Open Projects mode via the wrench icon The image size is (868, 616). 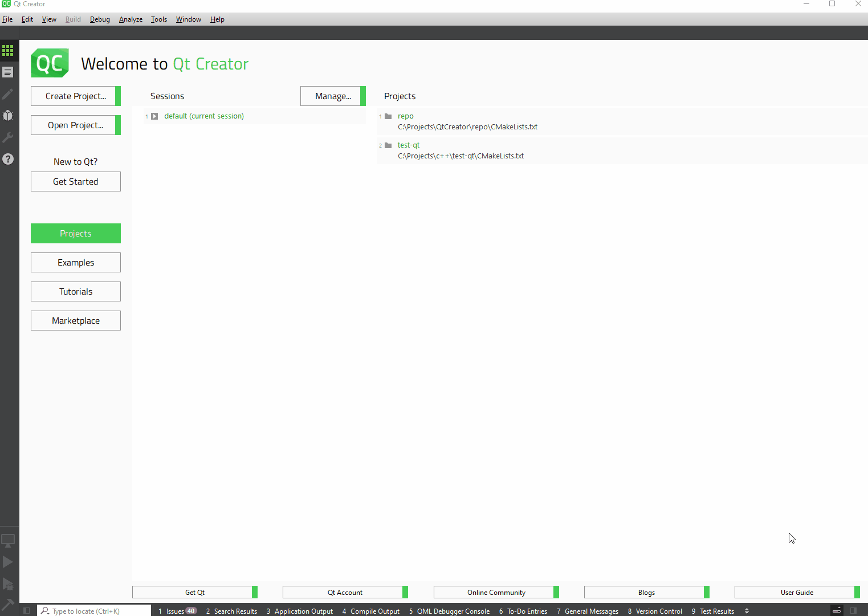[x=9, y=137]
